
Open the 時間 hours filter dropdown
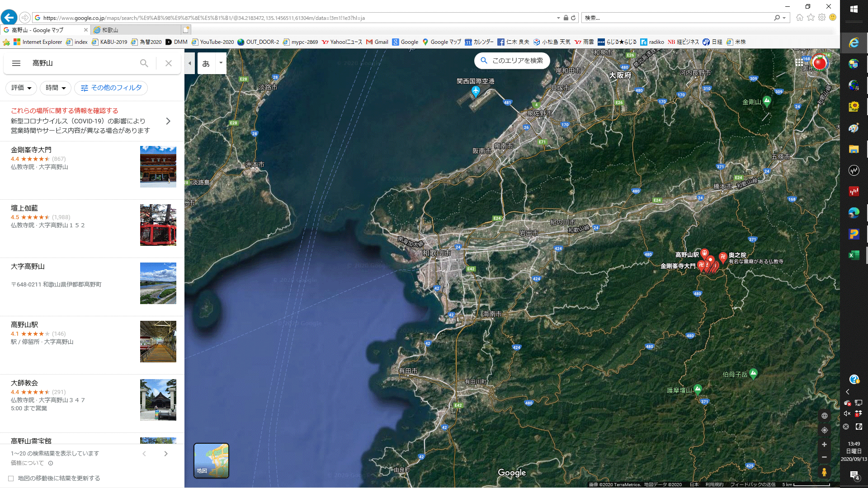pos(56,88)
